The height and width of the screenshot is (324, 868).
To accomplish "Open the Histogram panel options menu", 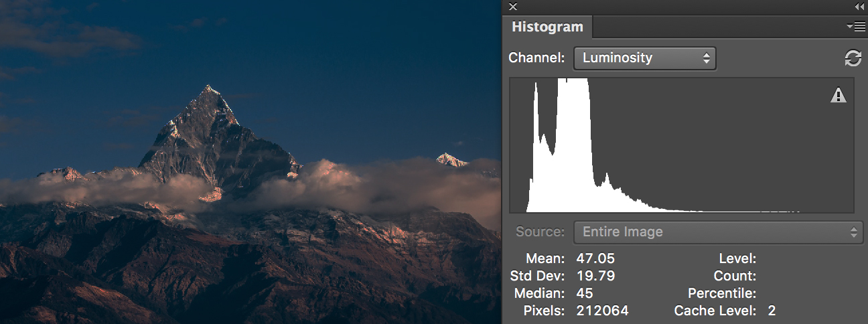I will point(856,26).
